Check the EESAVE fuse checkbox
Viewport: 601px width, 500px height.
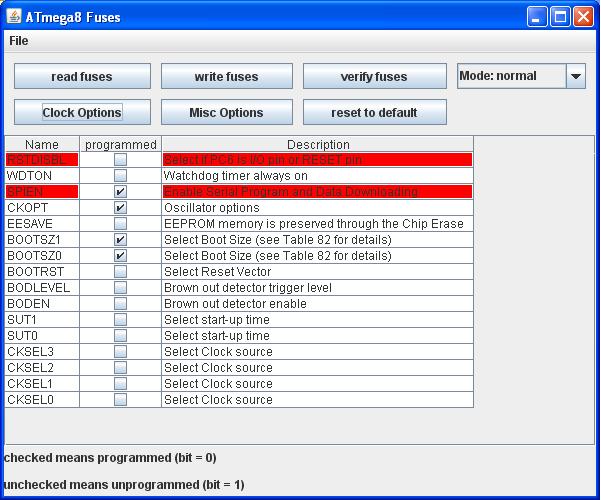coord(120,224)
